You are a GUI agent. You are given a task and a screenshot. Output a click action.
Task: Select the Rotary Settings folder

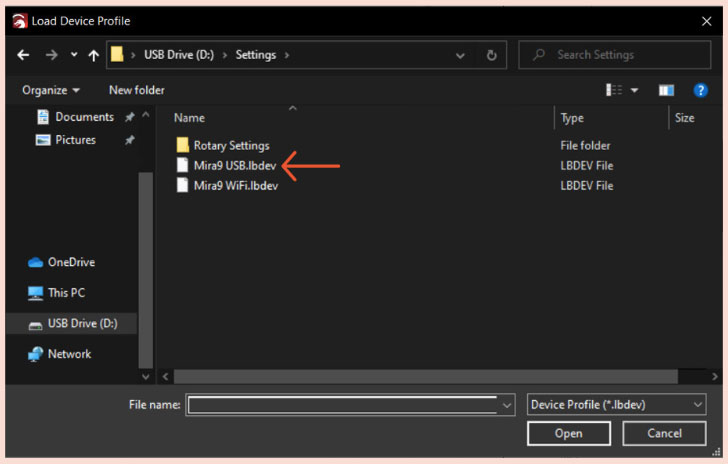tap(231, 146)
